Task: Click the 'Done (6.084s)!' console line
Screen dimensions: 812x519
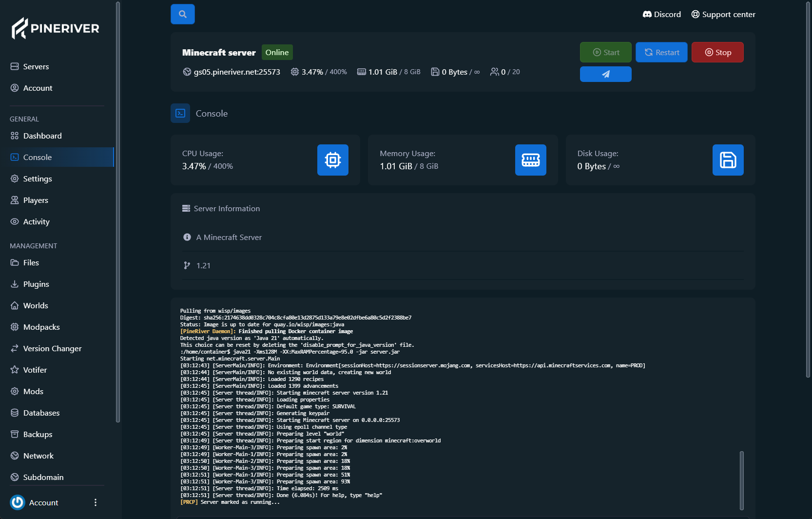Action: [x=281, y=495]
